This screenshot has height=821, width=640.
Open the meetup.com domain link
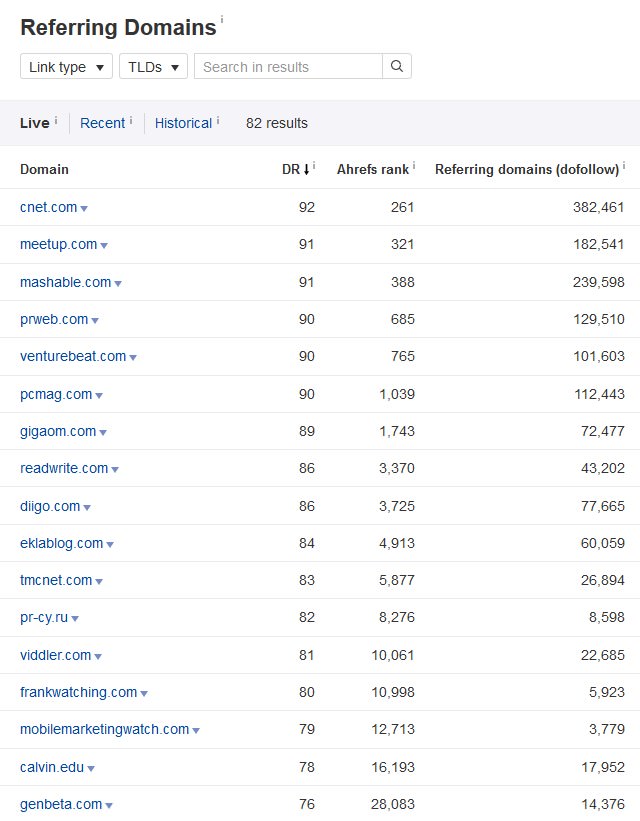(x=59, y=245)
